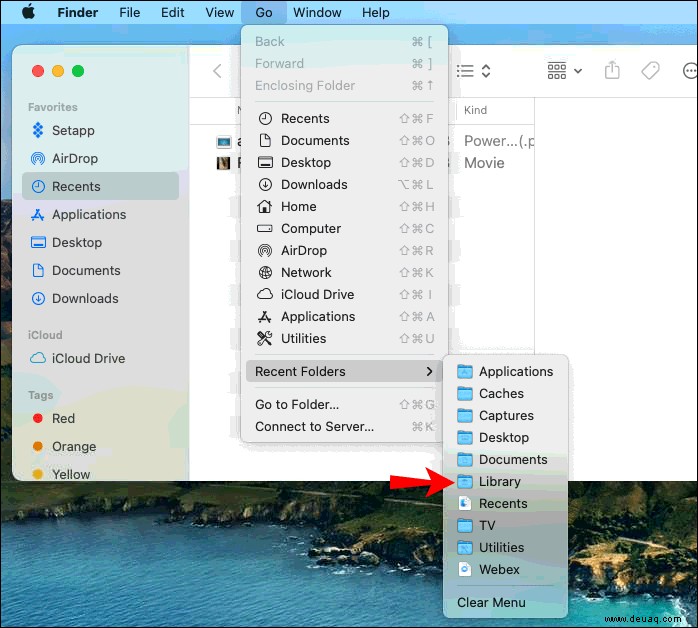Click the back navigation chevron
The height and width of the screenshot is (628, 698).
point(218,71)
